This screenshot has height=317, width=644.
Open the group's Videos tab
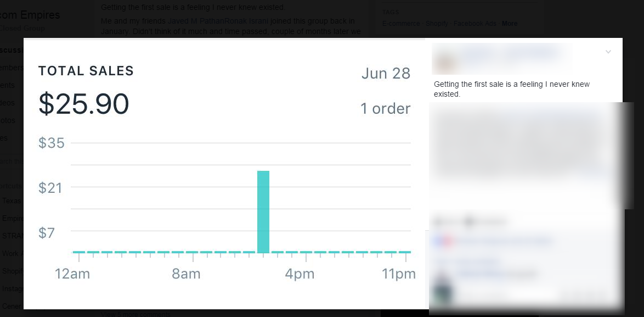click(x=7, y=103)
